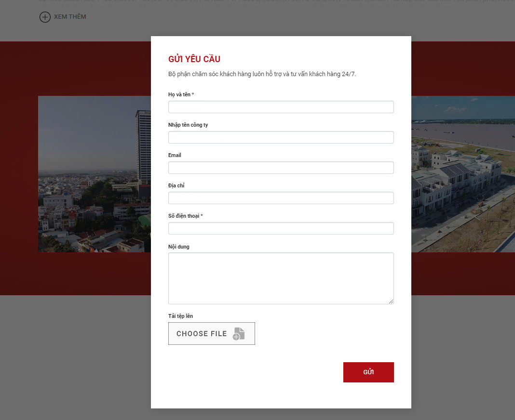
Task: Click the Tải tệp lên label
Action: tap(181, 316)
